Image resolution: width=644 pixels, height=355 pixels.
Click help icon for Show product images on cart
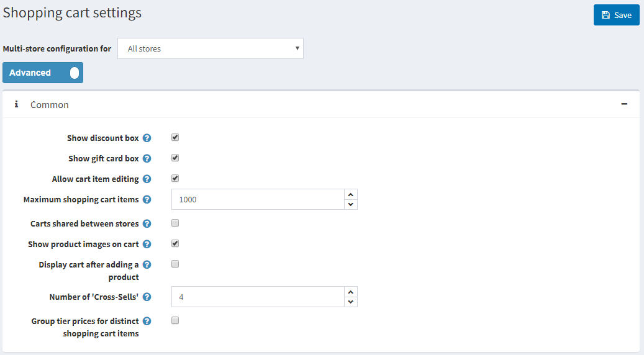click(147, 245)
